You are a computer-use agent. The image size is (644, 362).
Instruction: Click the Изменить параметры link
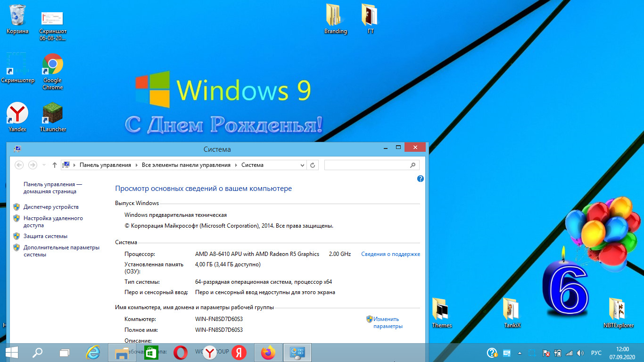point(388,322)
